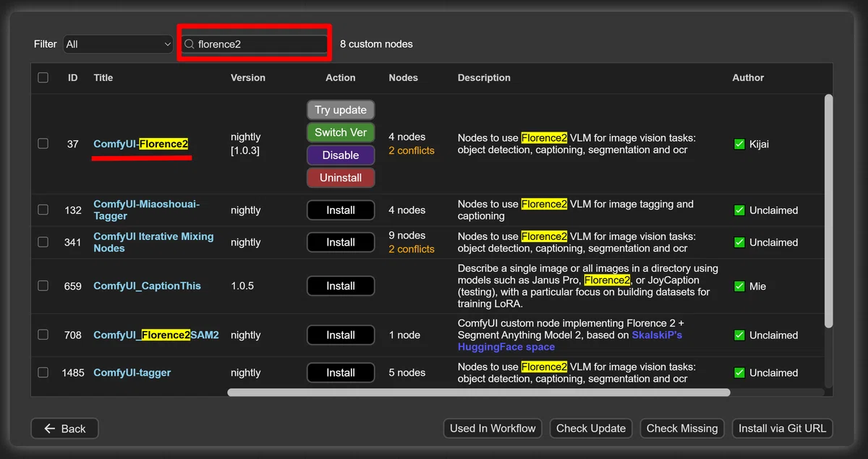Install ComfyUI-Miaoshouai-Tagger
The image size is (868, 459).
[x=341, y=210]
